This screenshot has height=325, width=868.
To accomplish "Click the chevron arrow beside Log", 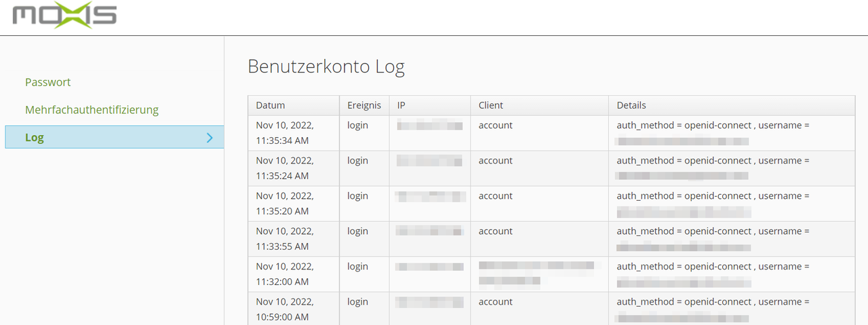I will (x=210, y=138).
